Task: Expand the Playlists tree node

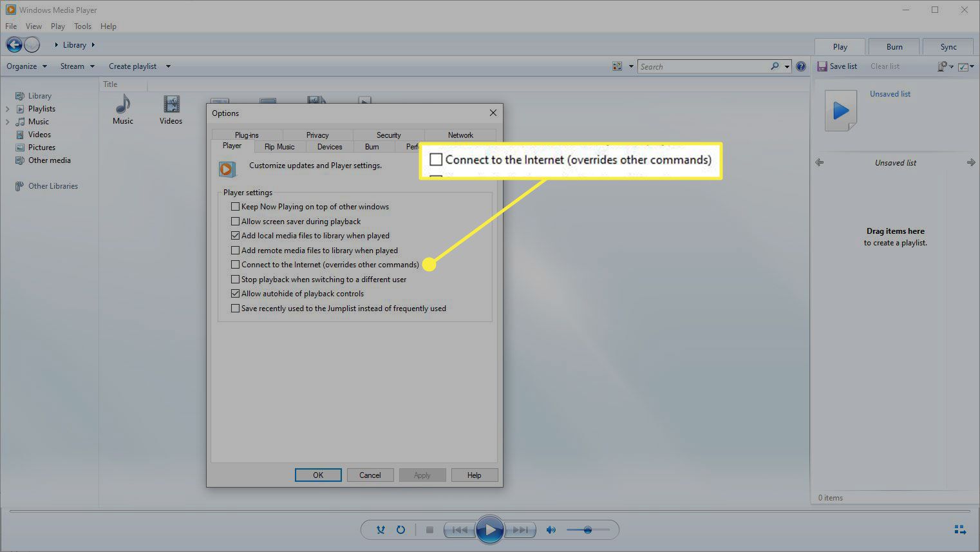Action: pos(8,109)
